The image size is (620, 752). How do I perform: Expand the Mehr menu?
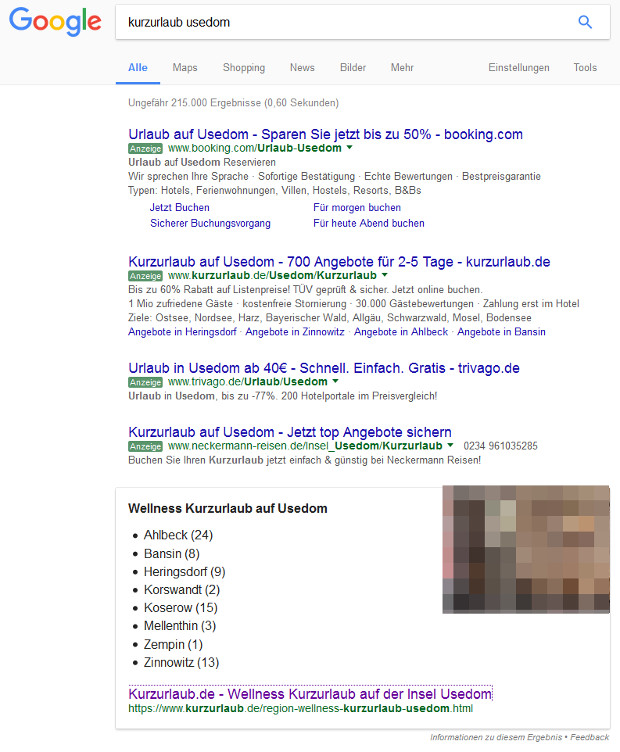coord(402,68)
